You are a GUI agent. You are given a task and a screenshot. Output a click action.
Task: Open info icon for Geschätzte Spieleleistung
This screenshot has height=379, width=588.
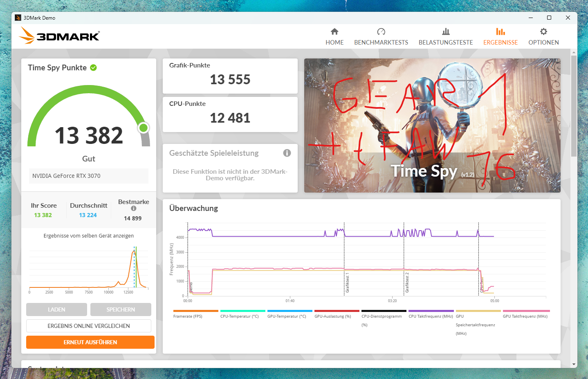coord(287,153)
